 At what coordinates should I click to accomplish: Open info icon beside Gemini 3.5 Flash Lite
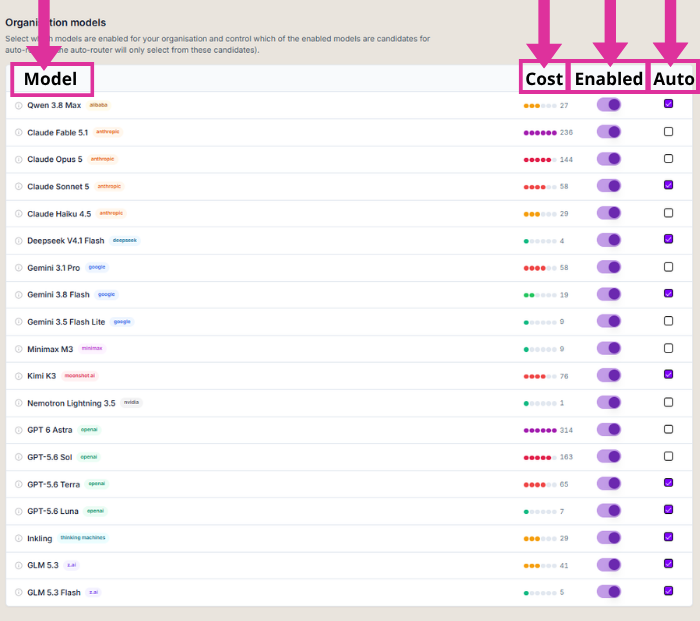18,322
